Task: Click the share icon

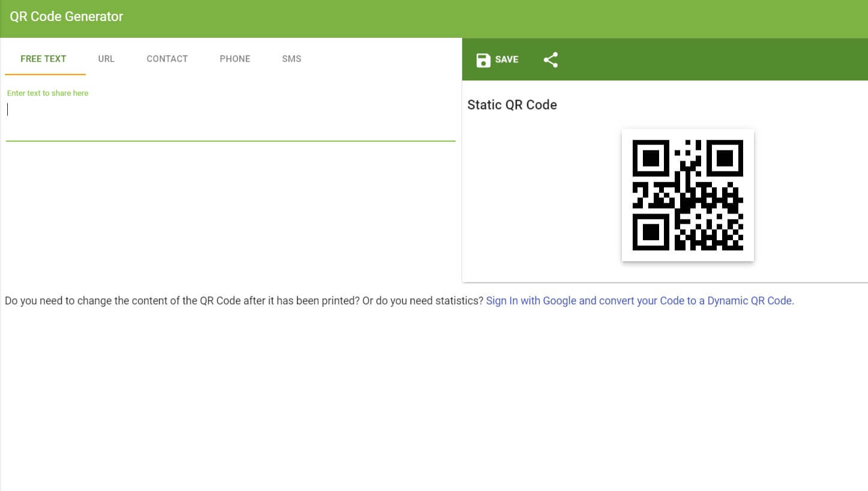Action: click(x=550, y=59)
